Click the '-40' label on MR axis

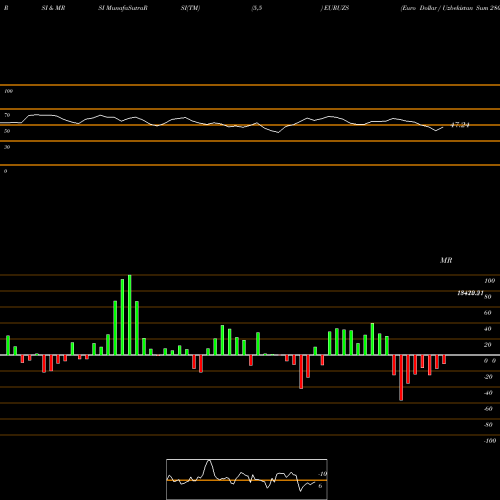pos(488,393)
